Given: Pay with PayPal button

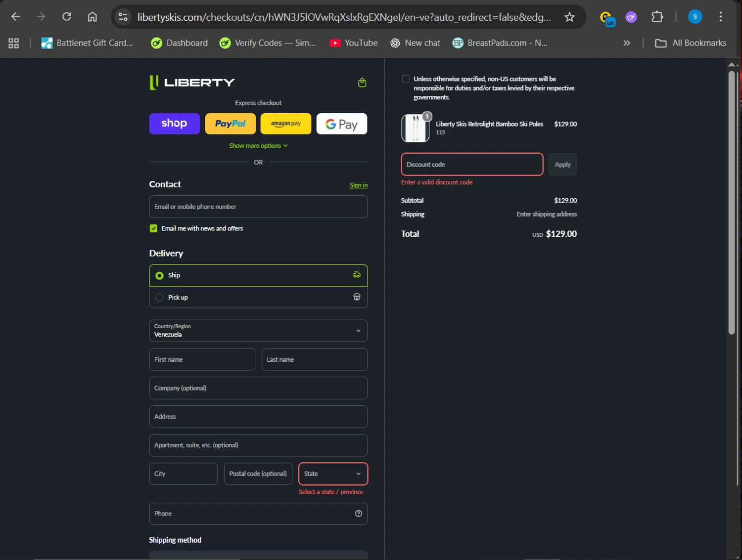Looking at the screenshot, I should (231, 124).
